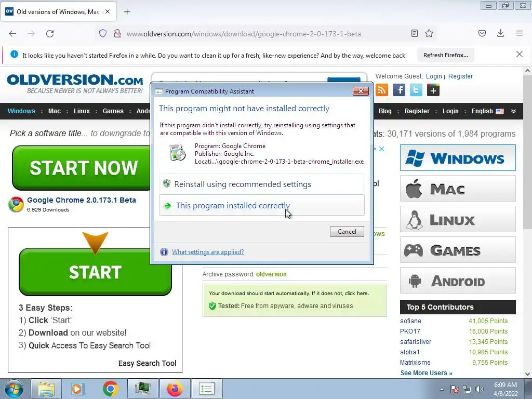Click the volume speaker tray icon
Image resolution: width=532 pixels, height=399 pixels.
tap(479, 389)
